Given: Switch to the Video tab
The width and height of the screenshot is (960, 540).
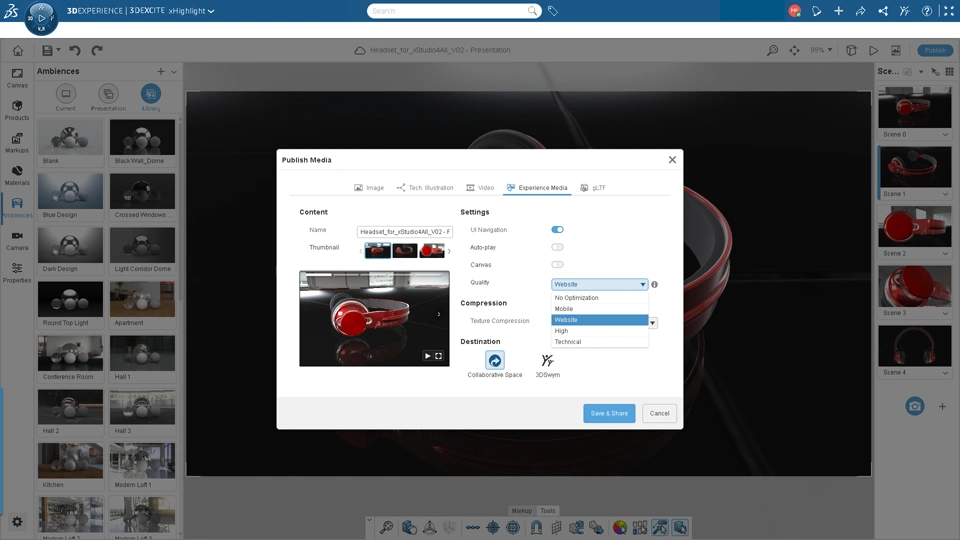Looking at the screenshot, I should pos(480,188).
